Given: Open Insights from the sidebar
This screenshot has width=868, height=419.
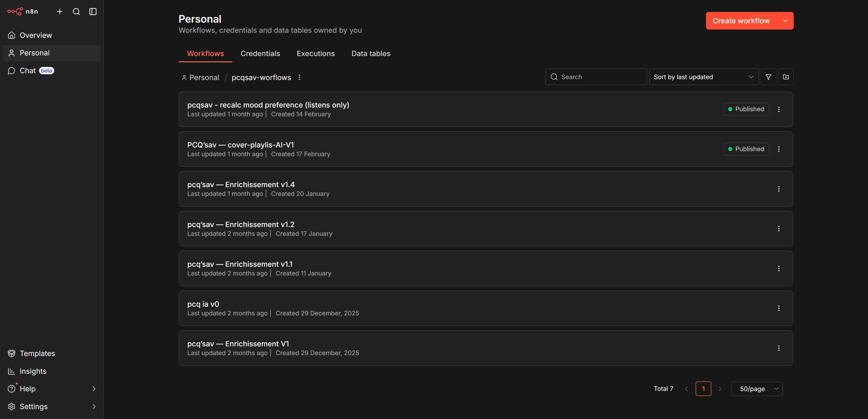Looking at the screenshot, I should pyautogui.click(x=33, y=371).
